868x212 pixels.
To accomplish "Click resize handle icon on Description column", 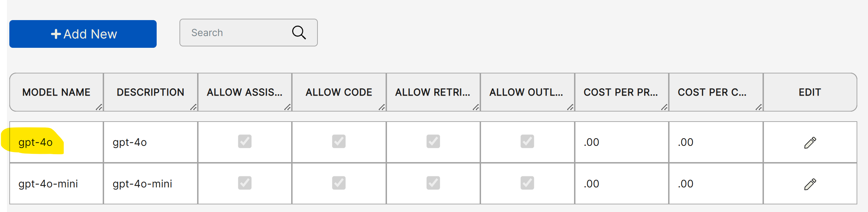I will [193, 107].
